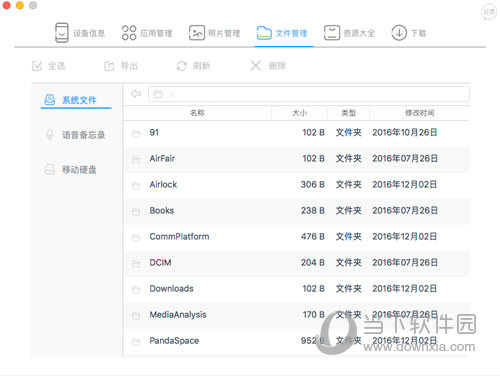
Task: Click the folder icon beside Books
Action: [x=136, y=212]
